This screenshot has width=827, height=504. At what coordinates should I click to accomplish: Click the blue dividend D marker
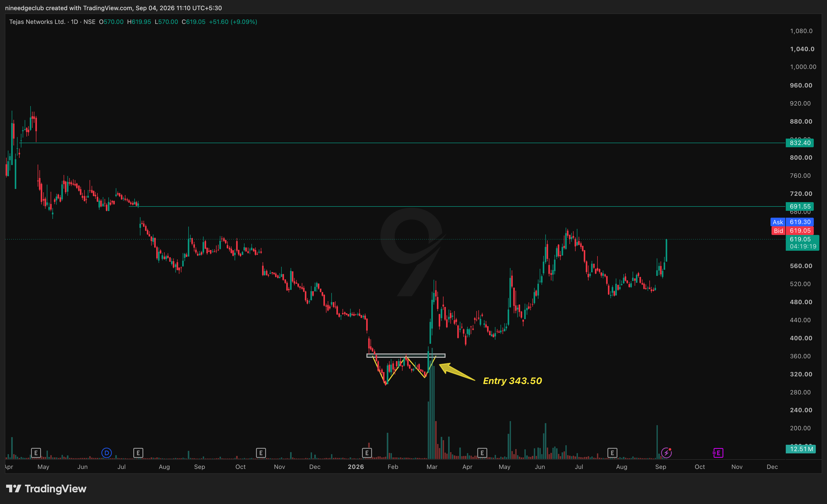(x=106, y=453)
